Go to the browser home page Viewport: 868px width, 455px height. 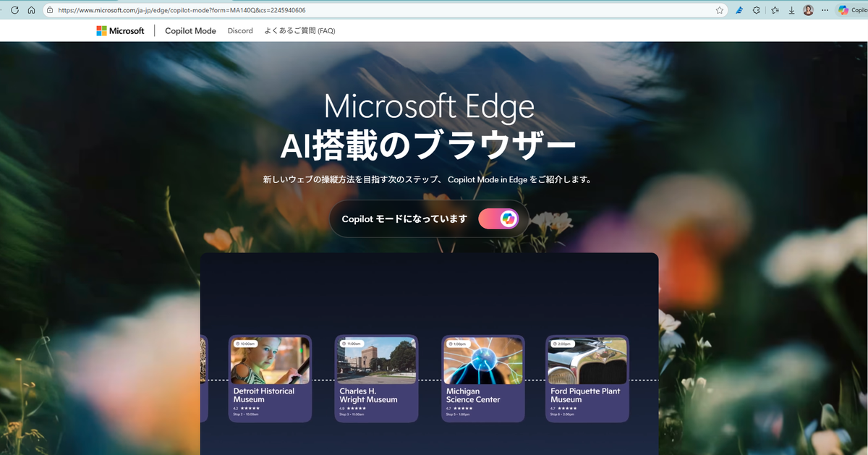click(31, 10)
